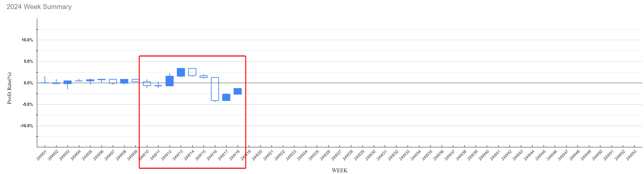Viewport: 644px width, 174px height.
Task: Click the 24W02 x-axis label
Action: pyautogui.click(x=53, y=155)
